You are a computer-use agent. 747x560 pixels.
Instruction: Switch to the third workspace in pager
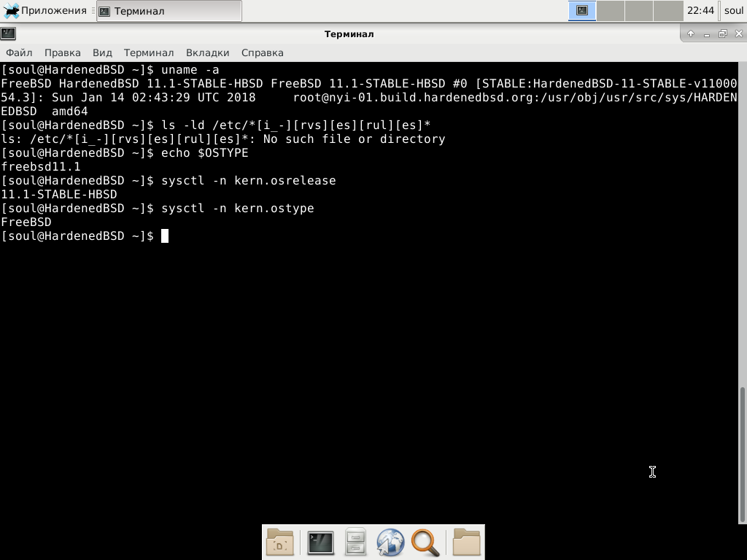click(639, 10)
